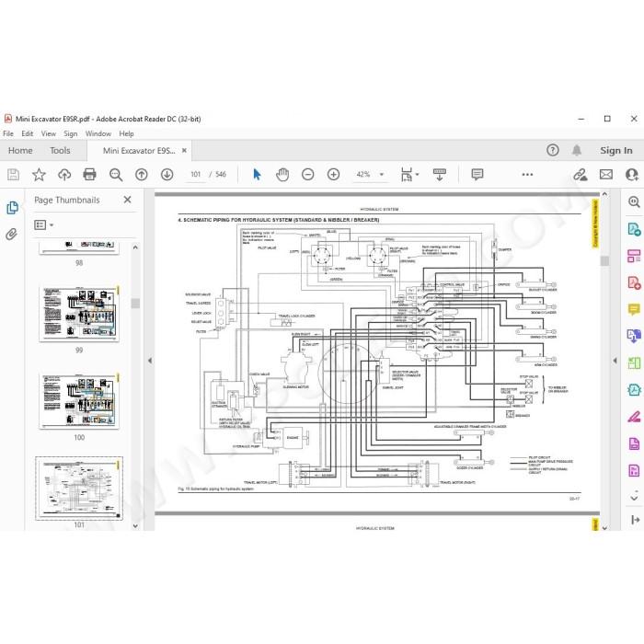This screenshot has width=644, height=644.
Task: Open the Sign menu
Action: pos(70,134)
